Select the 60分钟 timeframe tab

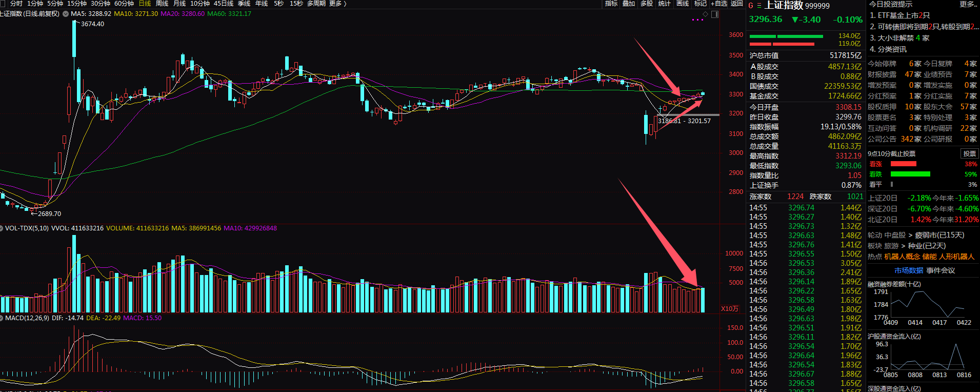pos(124,4)
